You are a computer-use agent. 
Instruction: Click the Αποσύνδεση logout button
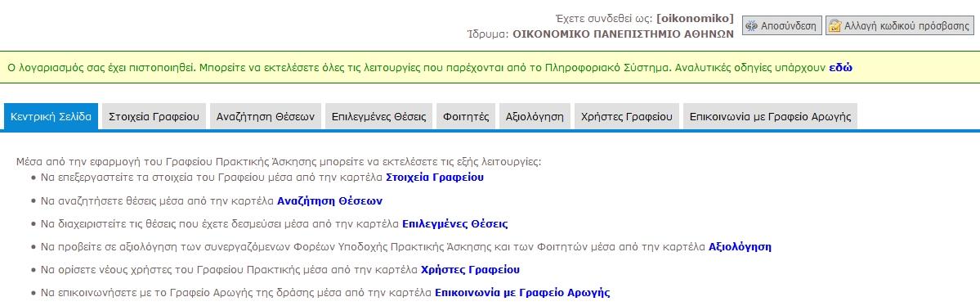click(782, 25)
